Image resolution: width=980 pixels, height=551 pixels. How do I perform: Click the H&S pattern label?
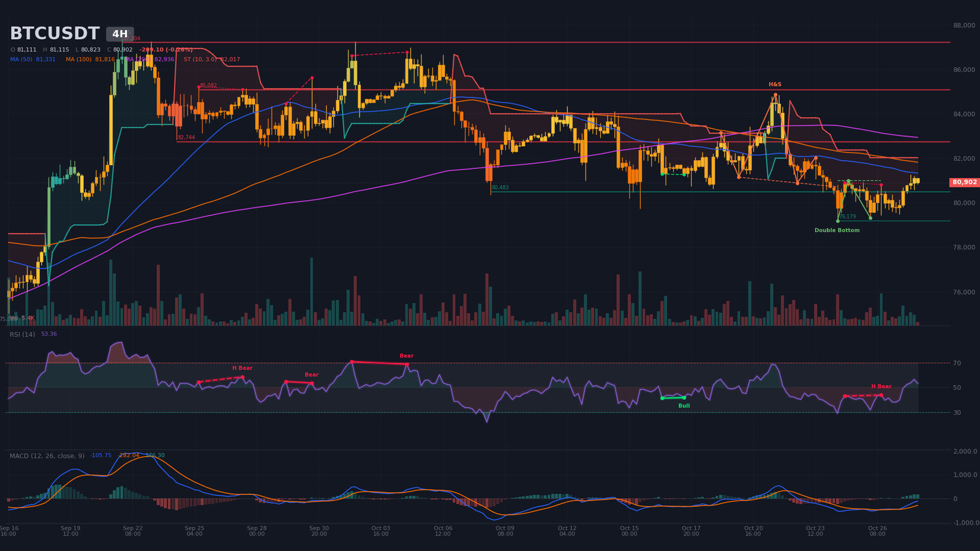pyautogui.click(x=775, y=84)
